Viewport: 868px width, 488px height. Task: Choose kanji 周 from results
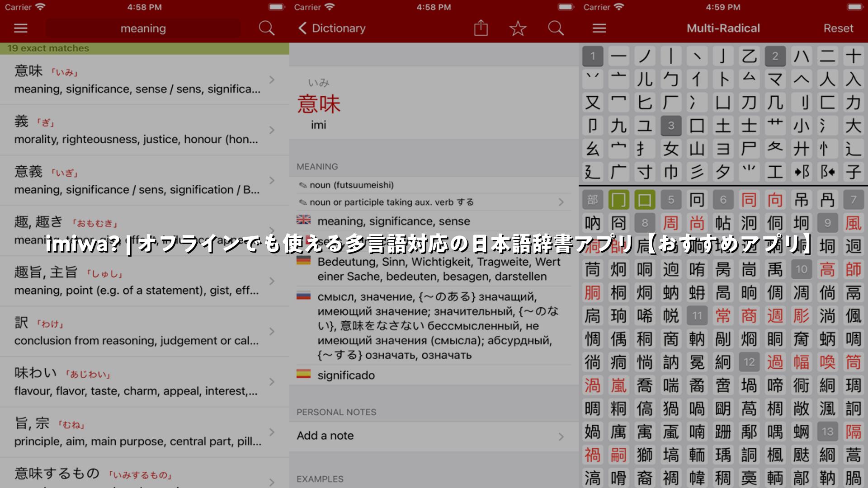click(x=671, y=223)
